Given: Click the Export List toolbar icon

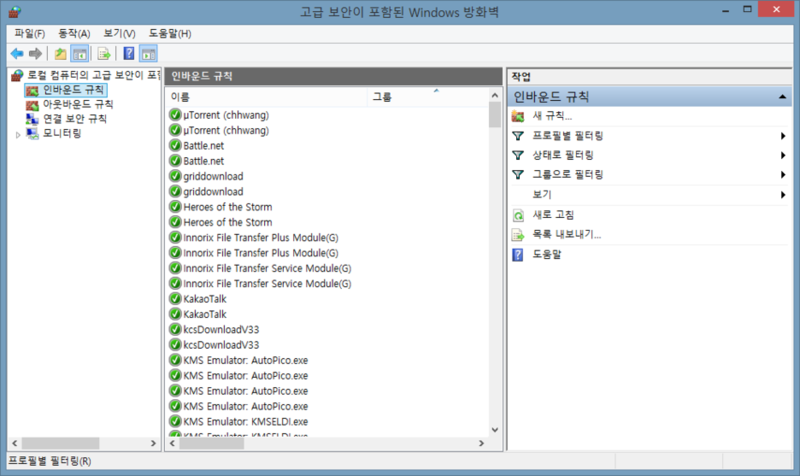Looking at the screenshot, I should coord(104,54).
